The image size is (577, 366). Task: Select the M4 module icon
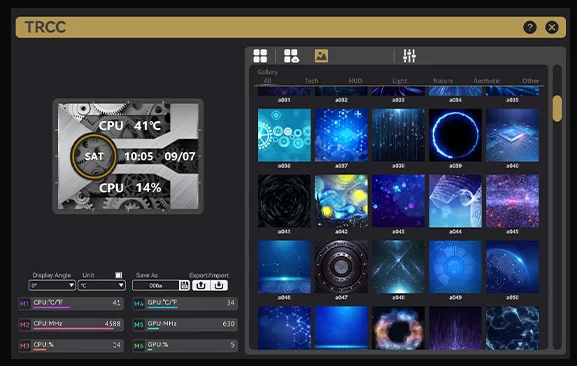point(139,304)
